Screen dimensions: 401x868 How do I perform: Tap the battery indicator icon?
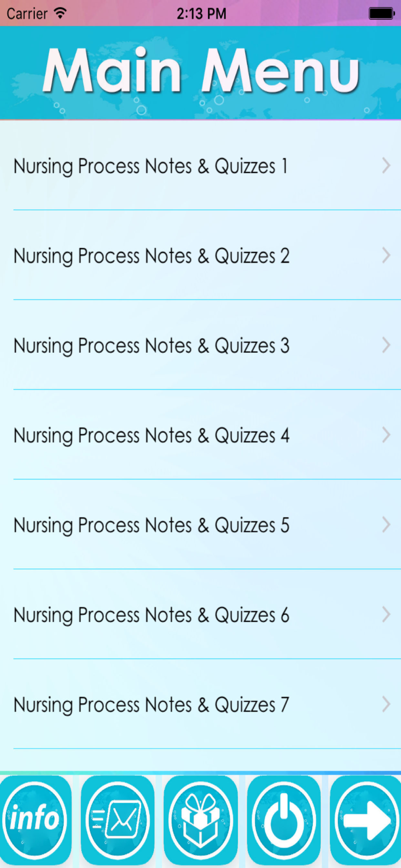[381, 13]
